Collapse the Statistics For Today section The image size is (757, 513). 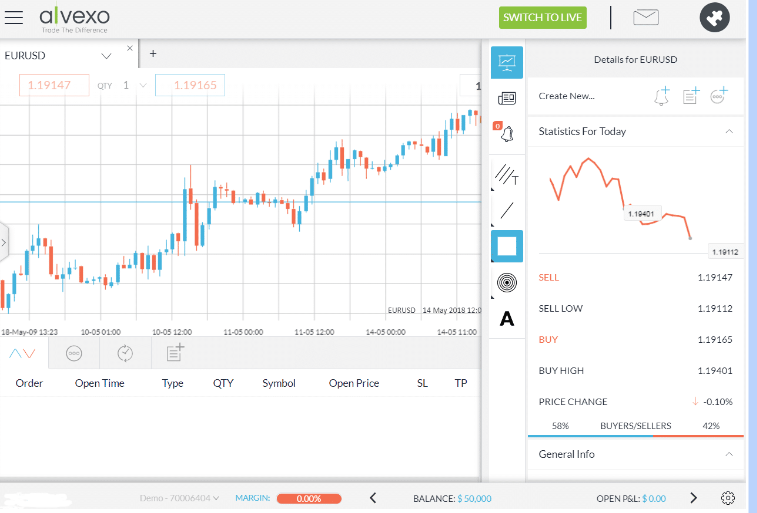pyautogui.click(x=729, y=131)
